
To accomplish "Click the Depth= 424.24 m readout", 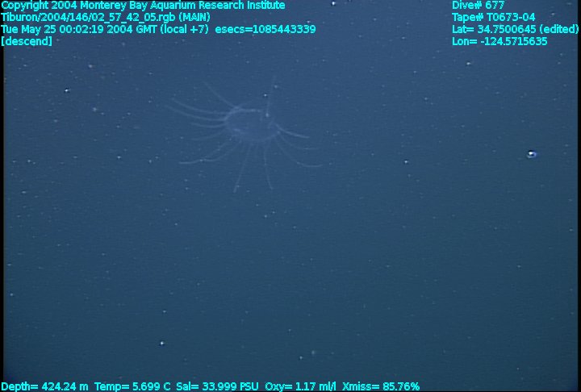I will [45, 387].
